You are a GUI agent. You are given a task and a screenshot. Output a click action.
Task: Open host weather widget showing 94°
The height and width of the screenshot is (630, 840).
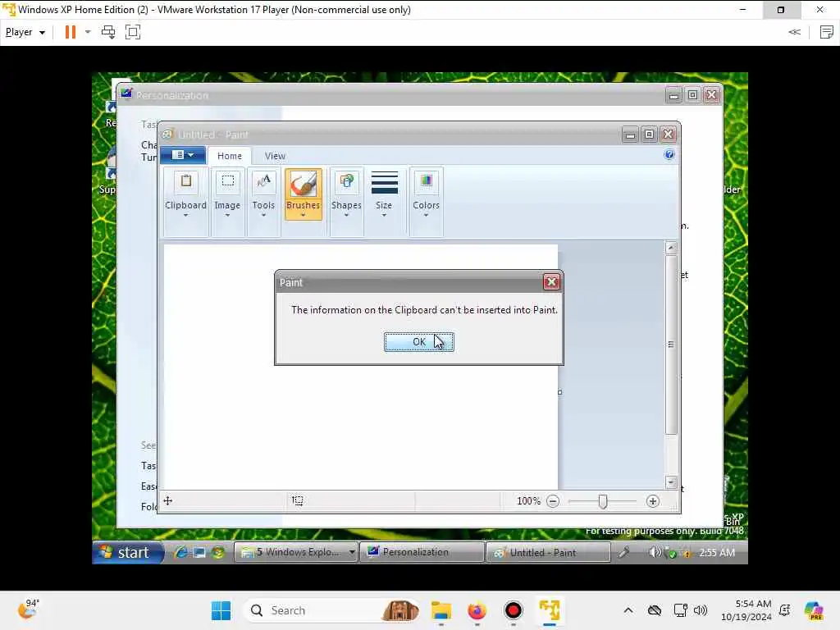pos(29,609)
